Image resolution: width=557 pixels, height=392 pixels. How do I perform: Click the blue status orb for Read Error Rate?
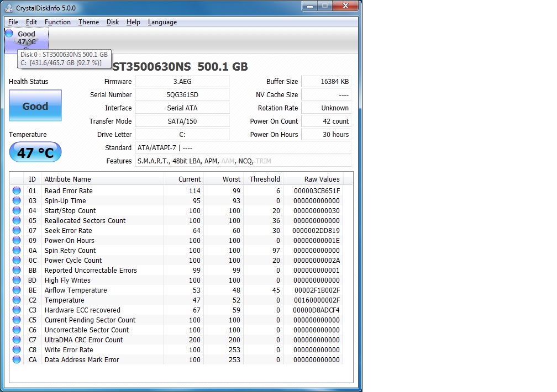point(17,190)
